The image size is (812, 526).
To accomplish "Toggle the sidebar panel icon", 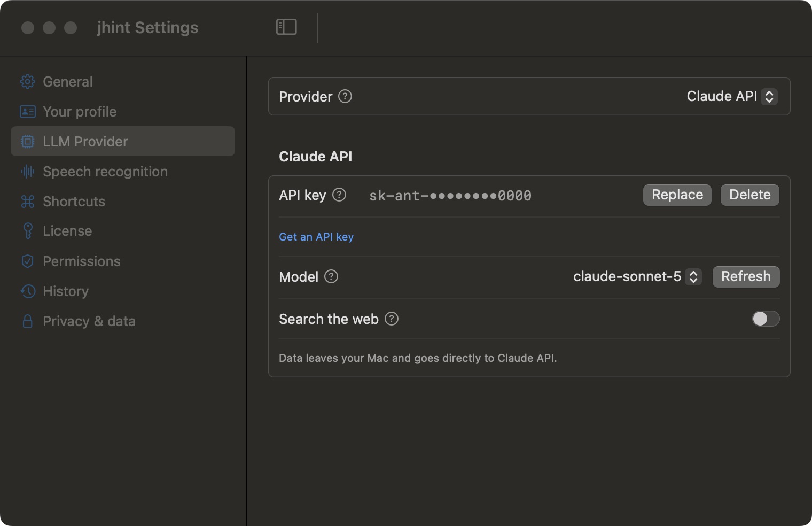I will [286, 27].
